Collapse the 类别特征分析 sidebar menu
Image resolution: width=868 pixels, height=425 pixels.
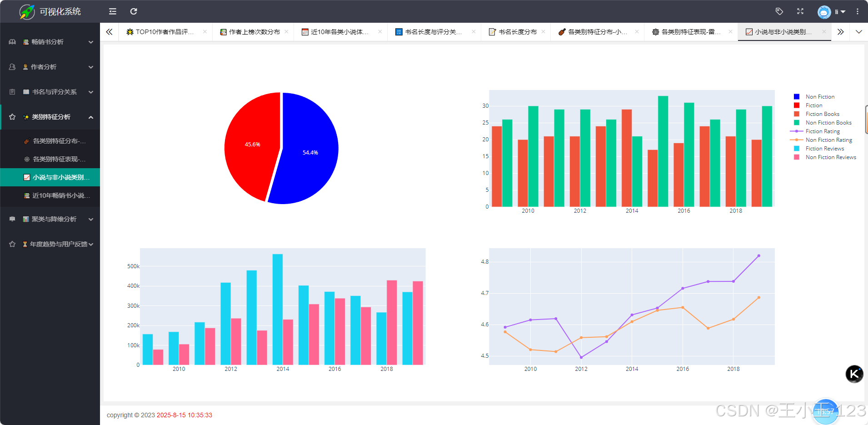50,117
